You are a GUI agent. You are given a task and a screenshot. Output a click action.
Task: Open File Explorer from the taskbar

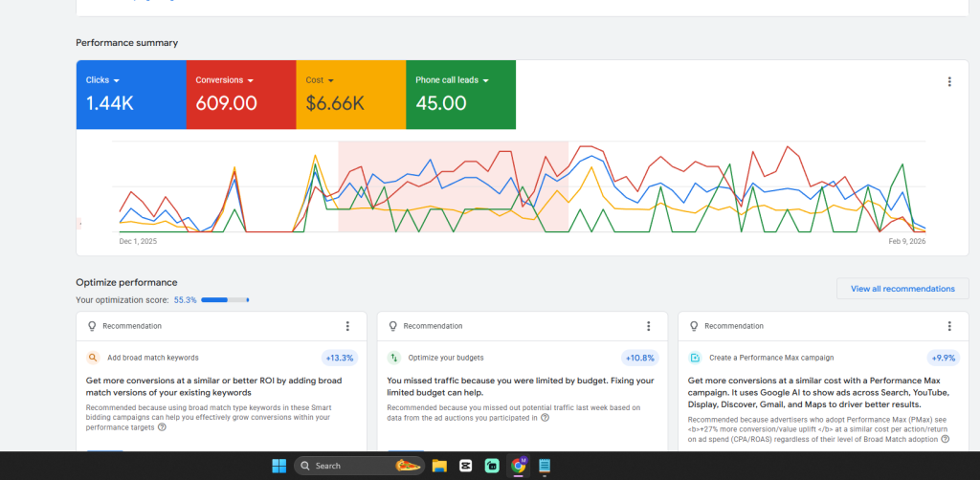[439, 466]
